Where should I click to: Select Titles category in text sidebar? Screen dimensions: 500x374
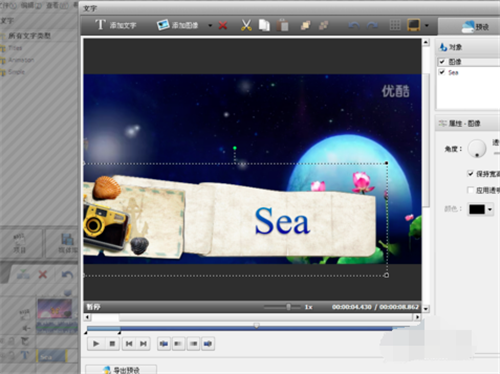pos(15,48)
